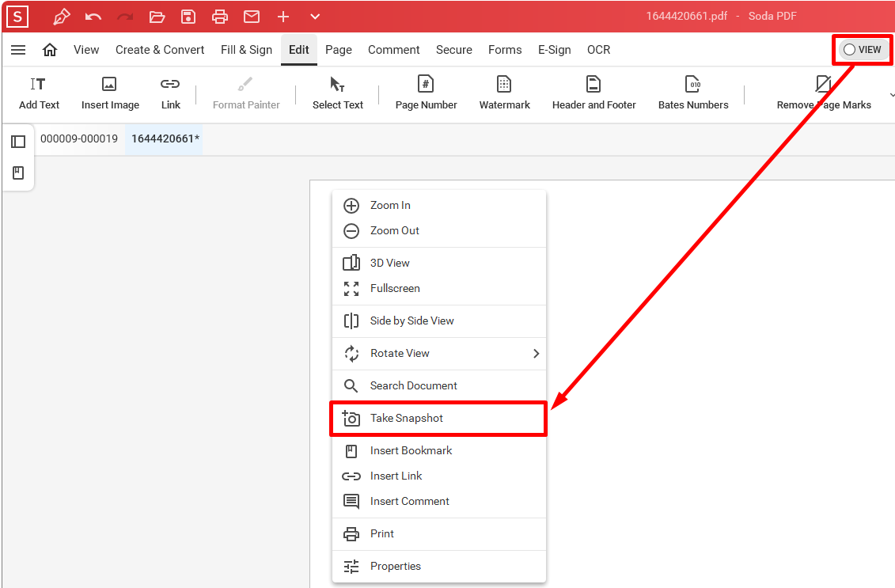Enter Fullscreen from the context menu
This screenshot has height=588, width=895.
pos(439,288)
